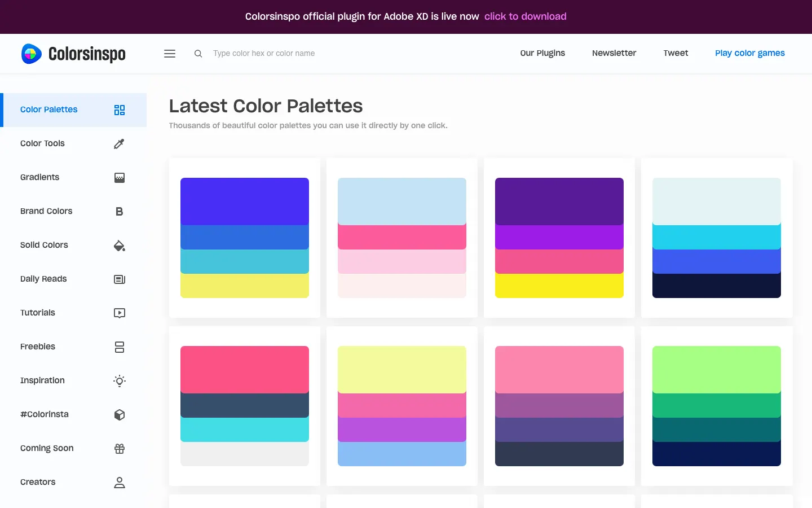Click the 'click to download' banner link
The width and height of the screenshot is (812, 508).
(x=525, y=16)
